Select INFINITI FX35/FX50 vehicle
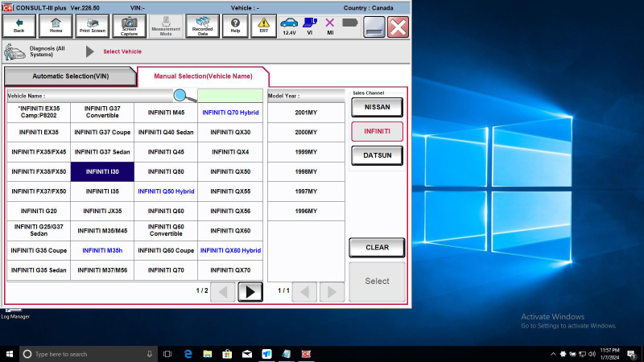Viewport: 644px width, 362px height. click(x=39, y=171)
